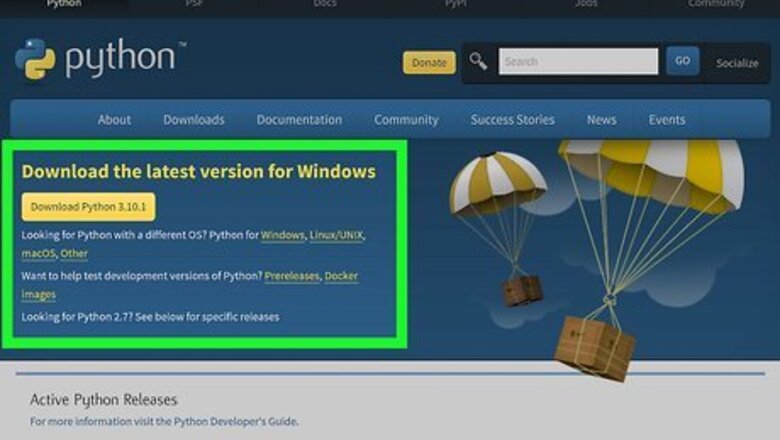Click the Python logo
Screen dimensions: 780x440
tap(99, 59)
